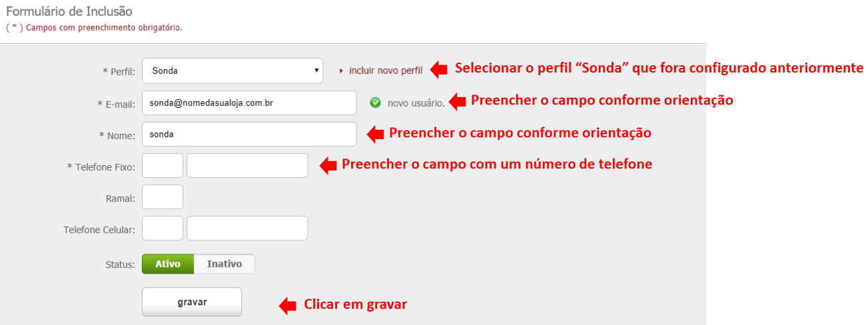Screen dimensions: 868x325
Task: Click the red arrow next to the Nome field
Action: point(376,134)
